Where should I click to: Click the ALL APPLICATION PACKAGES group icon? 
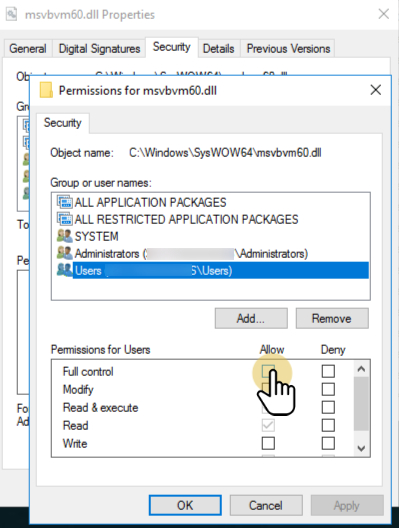click(x=64, y=202)
